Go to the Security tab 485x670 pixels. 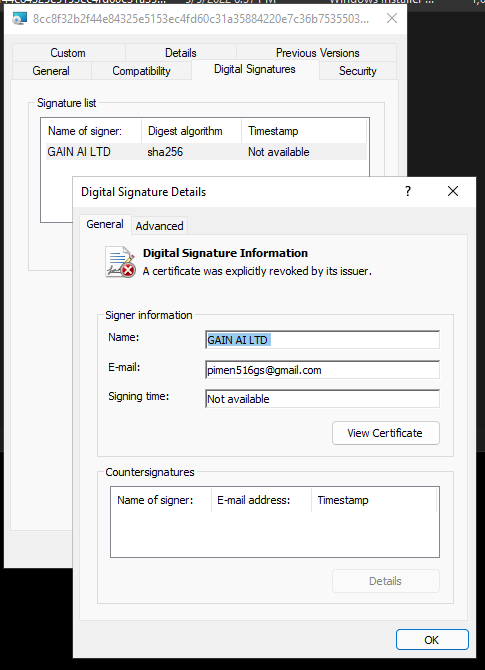click(357, 71)
